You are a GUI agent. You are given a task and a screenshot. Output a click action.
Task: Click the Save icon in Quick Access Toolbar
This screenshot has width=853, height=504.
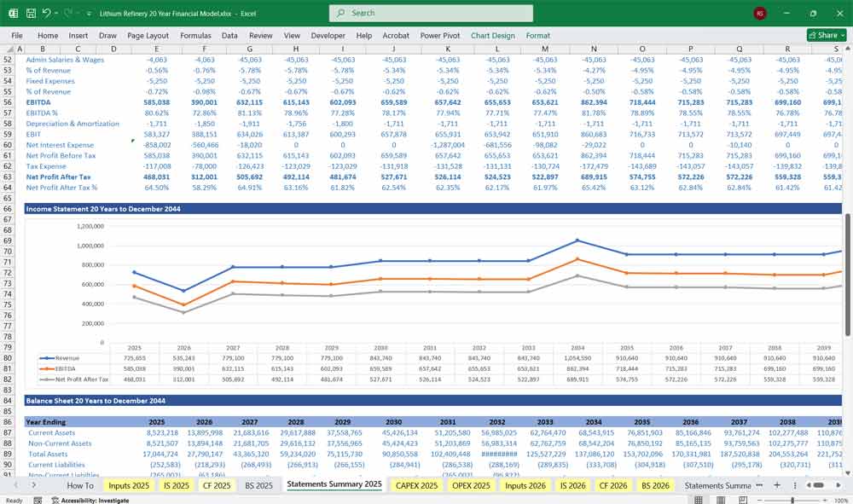[31, 13]
